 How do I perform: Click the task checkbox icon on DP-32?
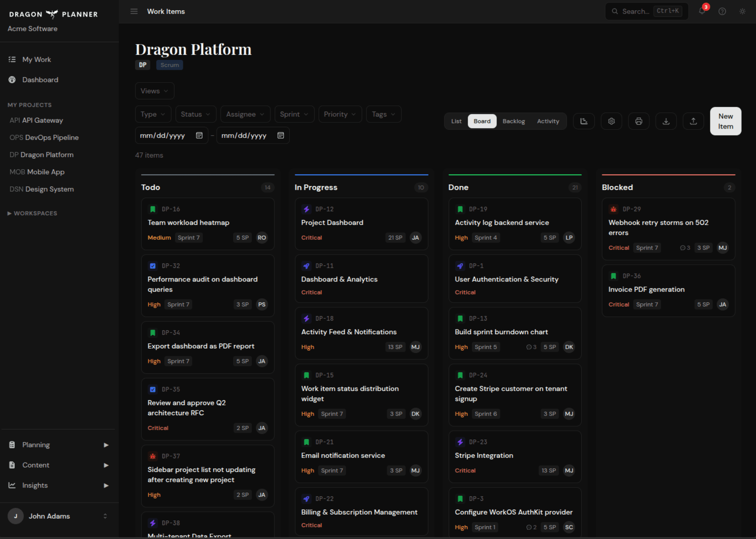(152, 266)
